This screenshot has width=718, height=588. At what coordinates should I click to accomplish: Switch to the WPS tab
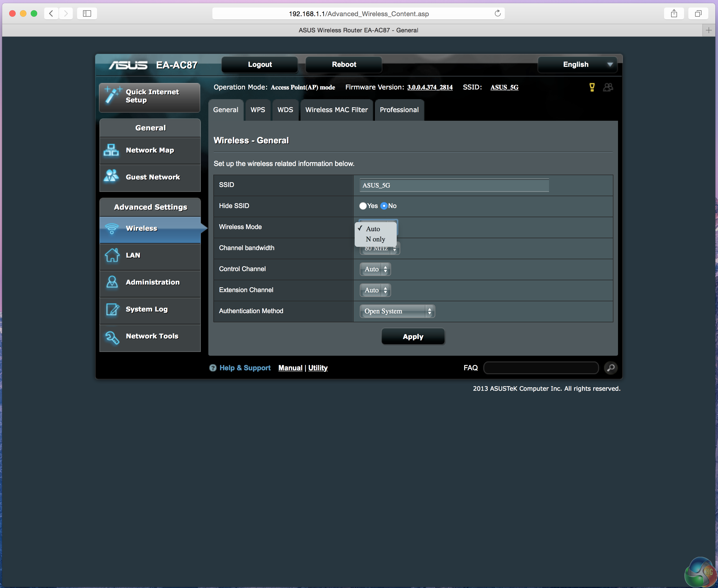(x=258, y=110)
